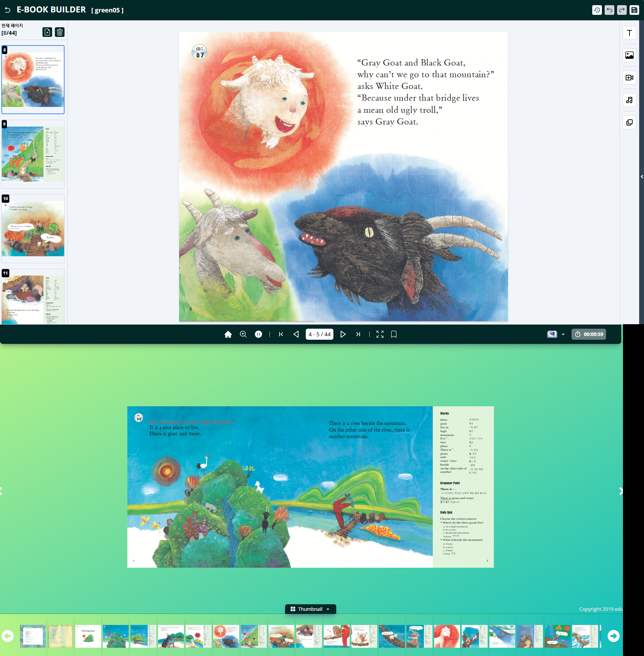Save the e-book with disk icon
The width and height of the screenshot is (644, 656).
[x=634, y=10]
